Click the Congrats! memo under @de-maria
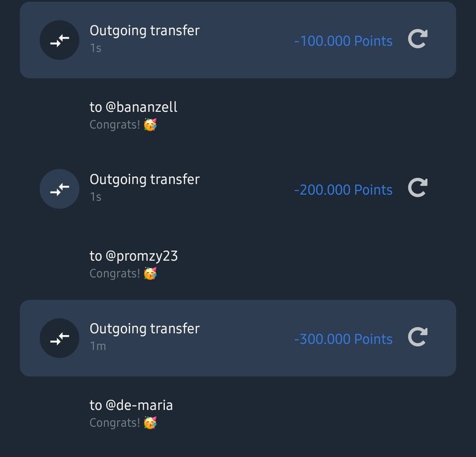The height and width of the screenshot is (457, 476). (115, 423)
